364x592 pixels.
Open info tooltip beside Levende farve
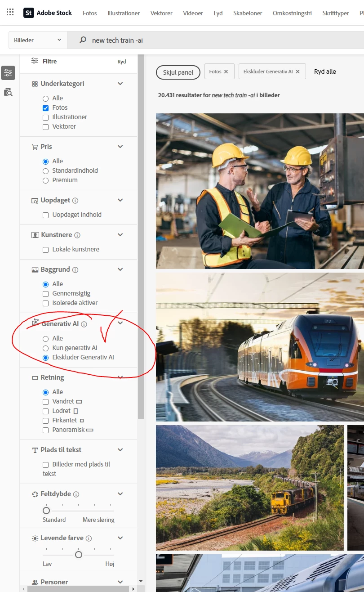pyautogui.click(x=89, y=538)
